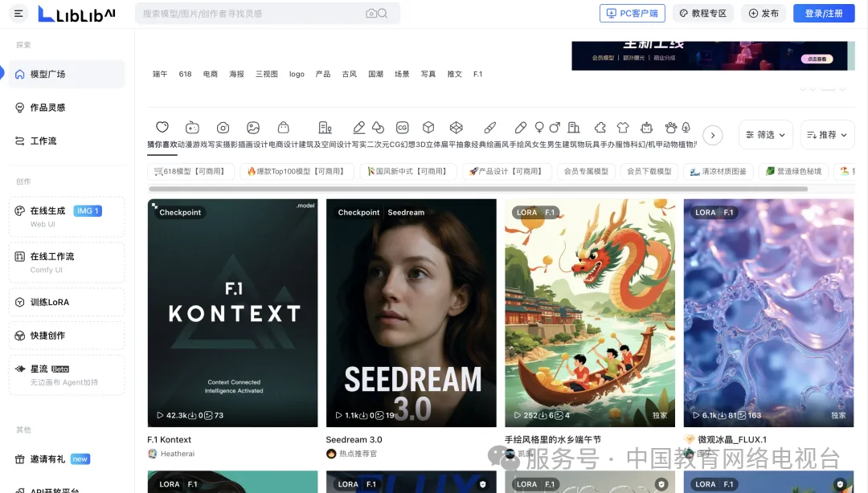This screenshot has width=868, height=493.
Task: Click the 教程专区 button
Action: coord(703,14)
